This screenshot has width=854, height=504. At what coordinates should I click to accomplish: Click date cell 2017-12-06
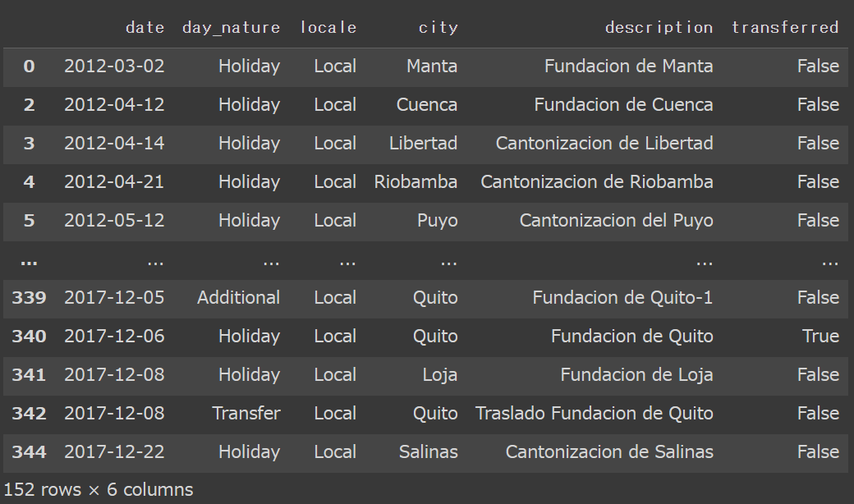tap(114, 337)
